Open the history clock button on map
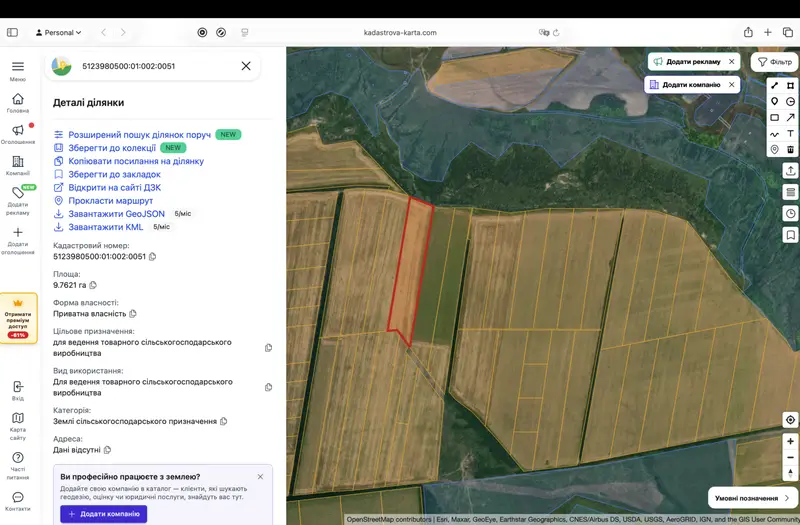Viewport: 800px width, 525px height. (790, 214)
